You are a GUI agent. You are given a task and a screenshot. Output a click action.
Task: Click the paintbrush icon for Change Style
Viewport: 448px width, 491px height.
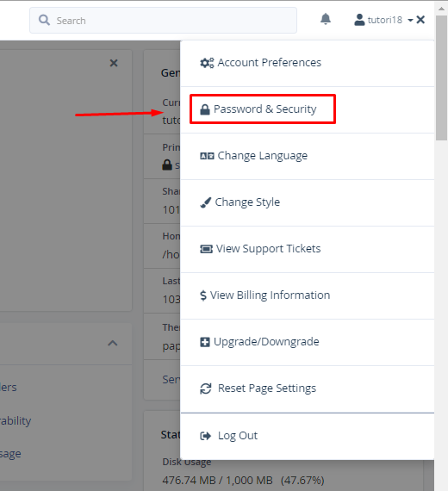[x=206, y=202]
